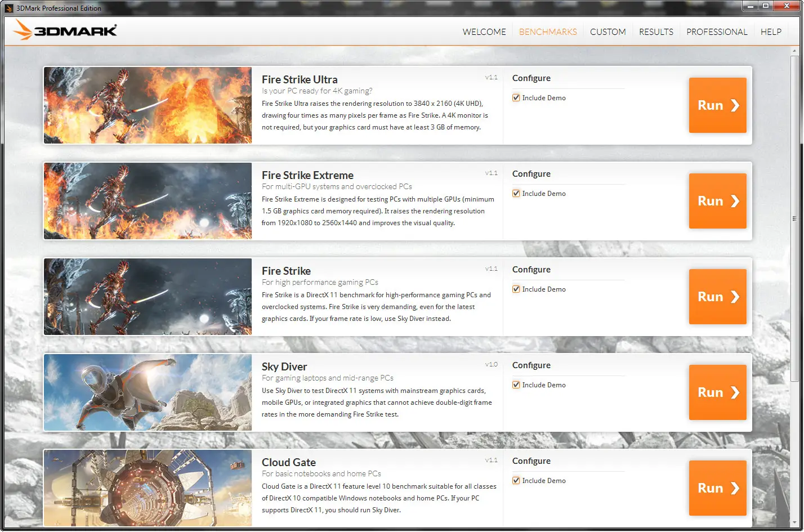Viewport: 804px width, 532px height.
Task: Open the Professional tab
Action: tap(717, 32)
